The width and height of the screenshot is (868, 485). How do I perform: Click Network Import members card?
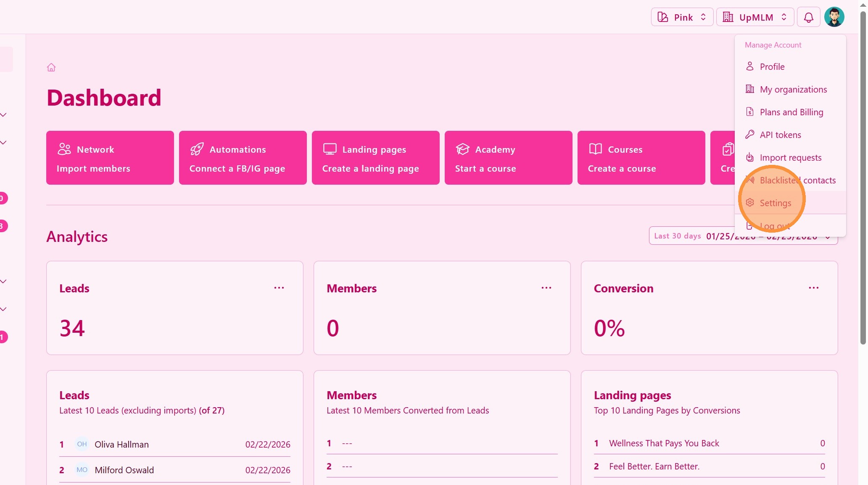point(110,158)
